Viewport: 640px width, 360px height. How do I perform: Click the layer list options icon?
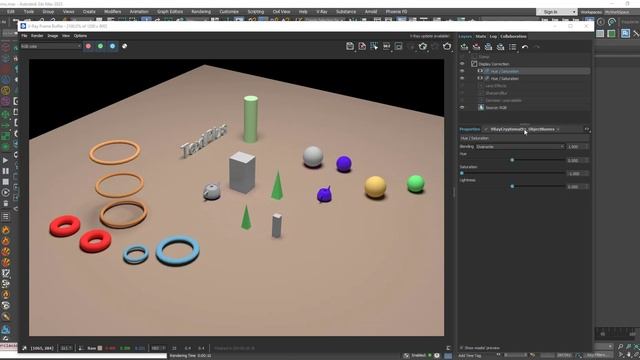click(513, 47)
